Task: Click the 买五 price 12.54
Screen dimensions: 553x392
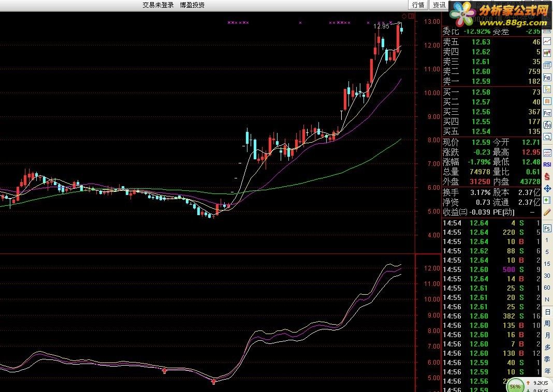Action: pos(481,132)
